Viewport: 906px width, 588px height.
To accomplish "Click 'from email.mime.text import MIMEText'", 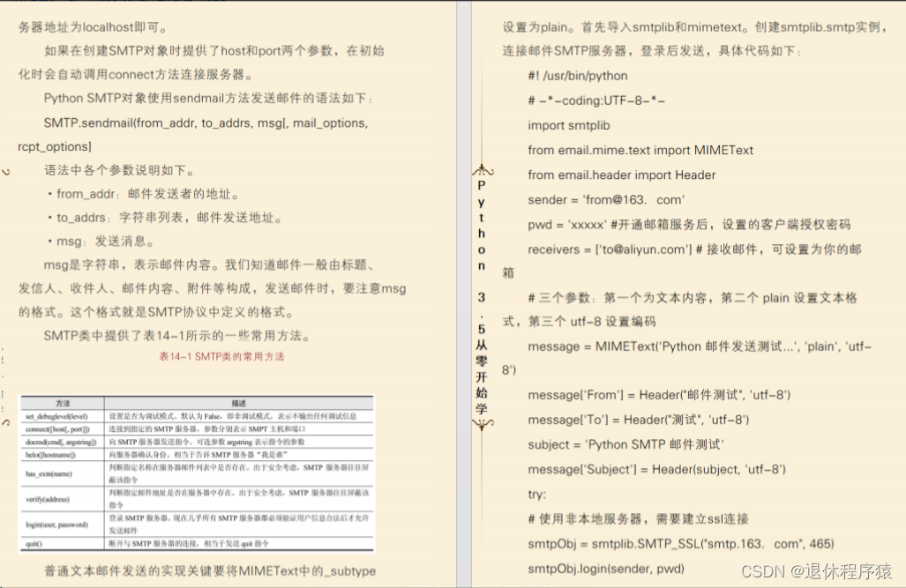I will point(640,150).
